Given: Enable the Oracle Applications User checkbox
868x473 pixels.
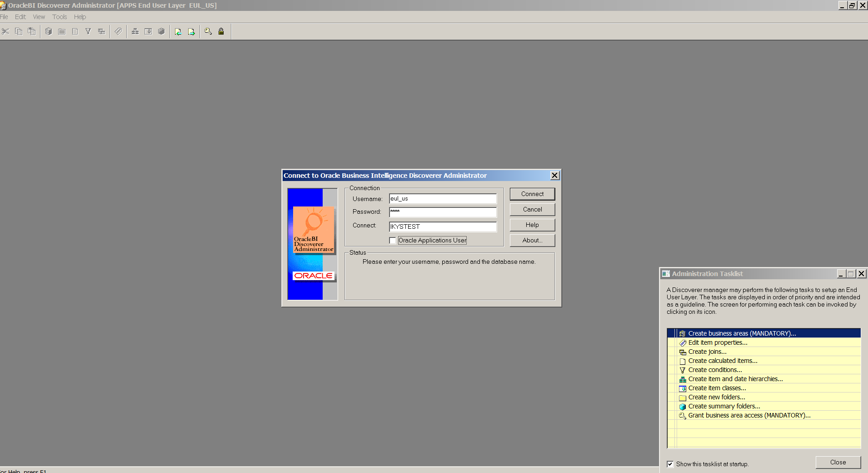Looking at the screenshot, I should tap(393, 241).
